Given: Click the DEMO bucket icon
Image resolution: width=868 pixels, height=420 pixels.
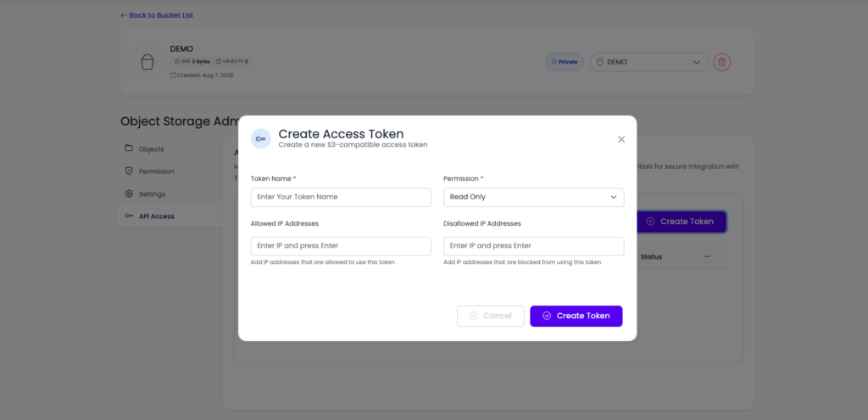Looking at the screenshot, I should (x=147, y=62).
